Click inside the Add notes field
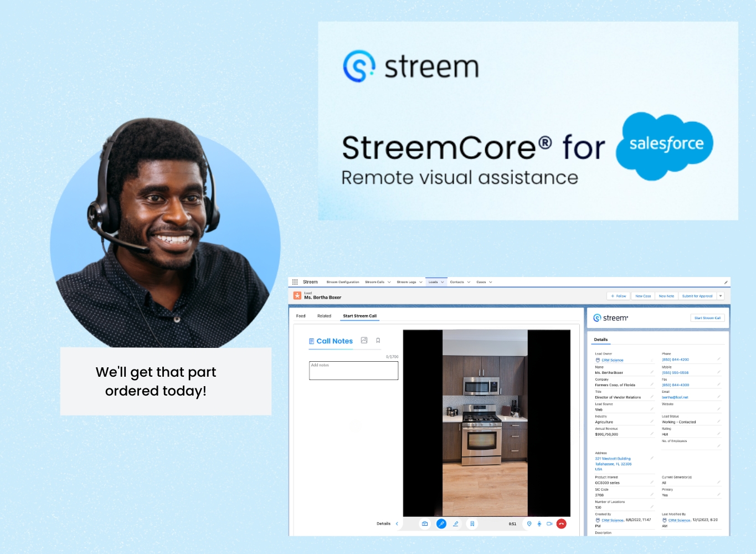Viewport: 756px width, 554px height. 353,371
